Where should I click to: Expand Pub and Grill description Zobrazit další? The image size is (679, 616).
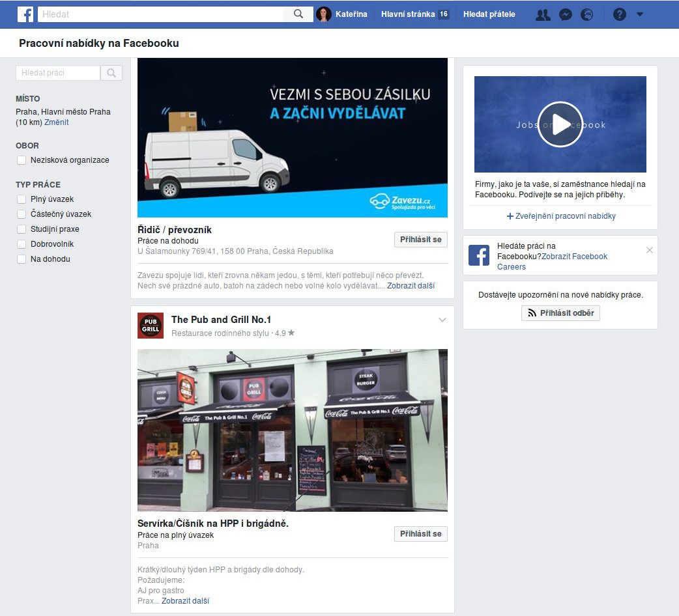185,601
